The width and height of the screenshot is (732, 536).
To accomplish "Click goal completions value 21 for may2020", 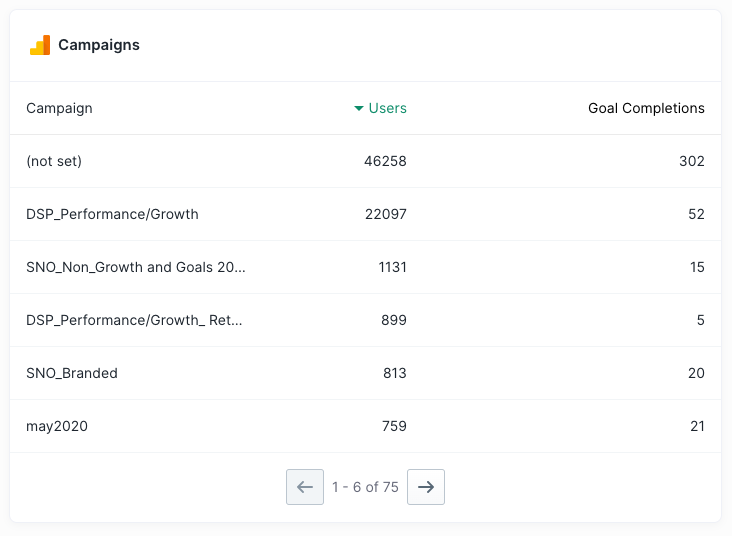I will coord(696,426).
